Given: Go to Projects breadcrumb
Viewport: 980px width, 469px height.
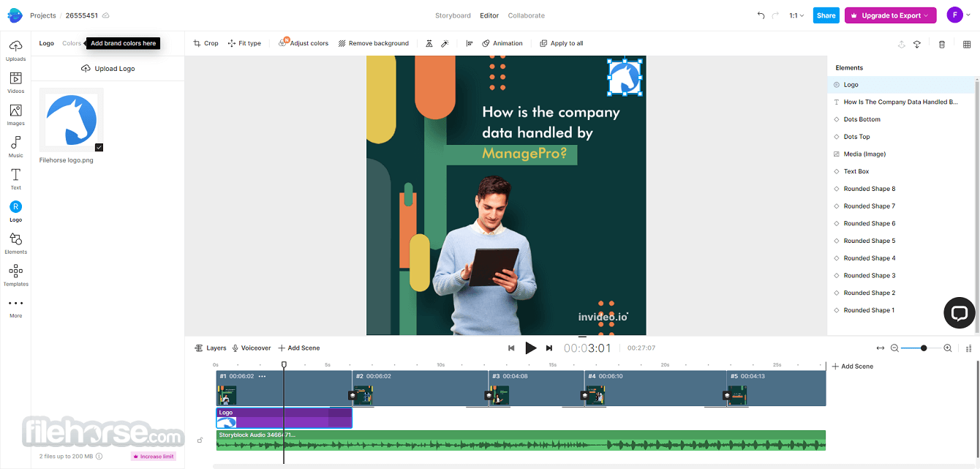Looking at the screenshot, I should pyautogui.click(x=43, y=15).
